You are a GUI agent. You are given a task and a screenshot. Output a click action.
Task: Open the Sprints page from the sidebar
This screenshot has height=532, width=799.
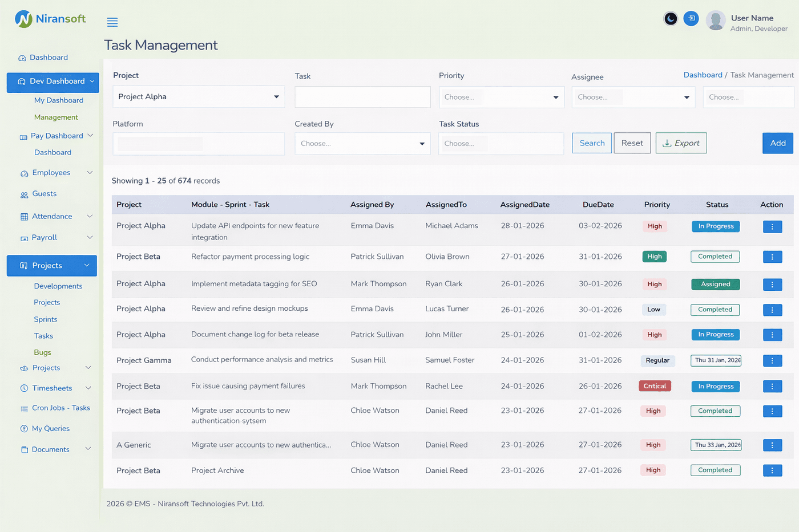pos(46,319)
